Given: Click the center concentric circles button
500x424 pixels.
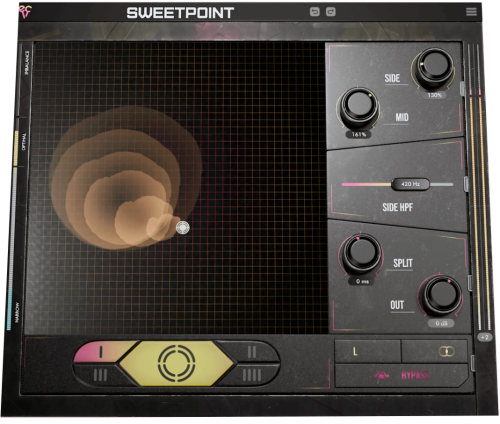Looking at the screenshot, I should [176, 363].
